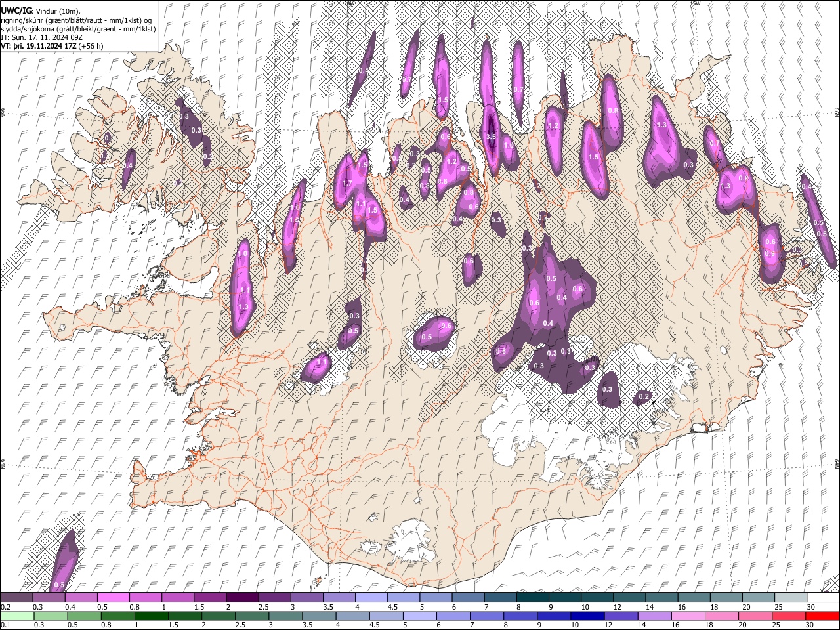Click the UWC/IG title text
This screenshot has height=630, width=840.
tap(16, 10)
